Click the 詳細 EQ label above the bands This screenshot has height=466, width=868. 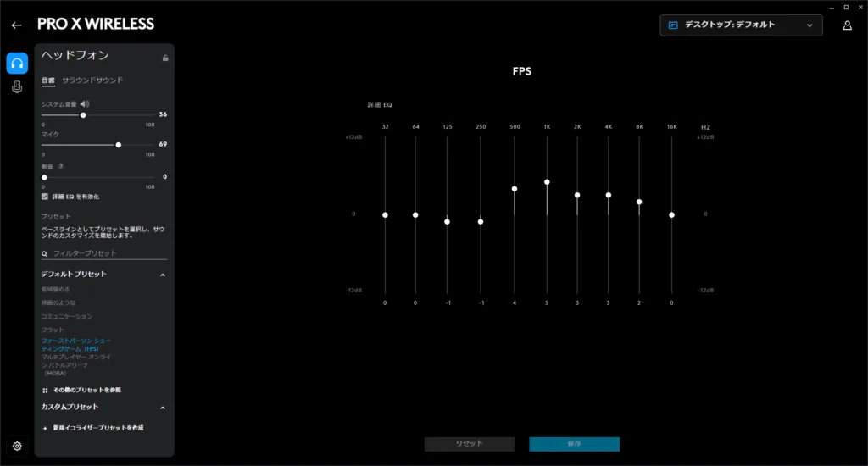click(x=380, y=104)
